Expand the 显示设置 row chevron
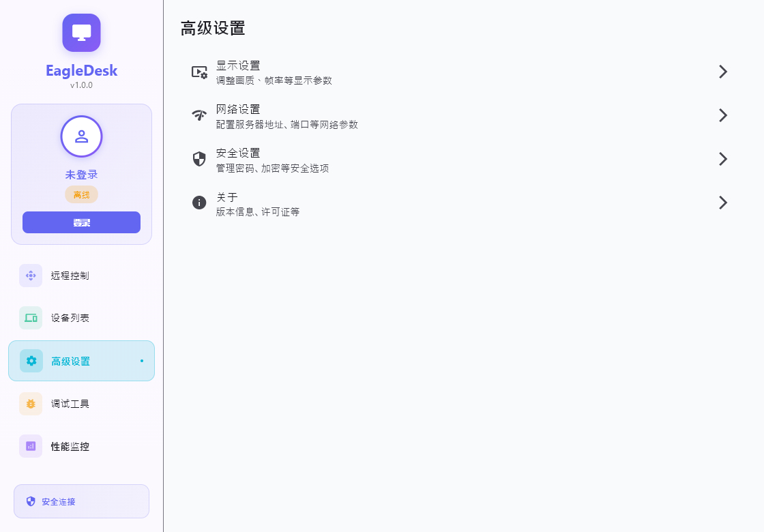 (x=723, y=72)
